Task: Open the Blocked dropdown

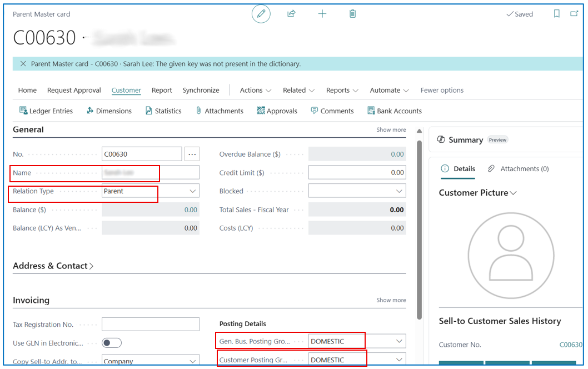Action: [357, 191]
